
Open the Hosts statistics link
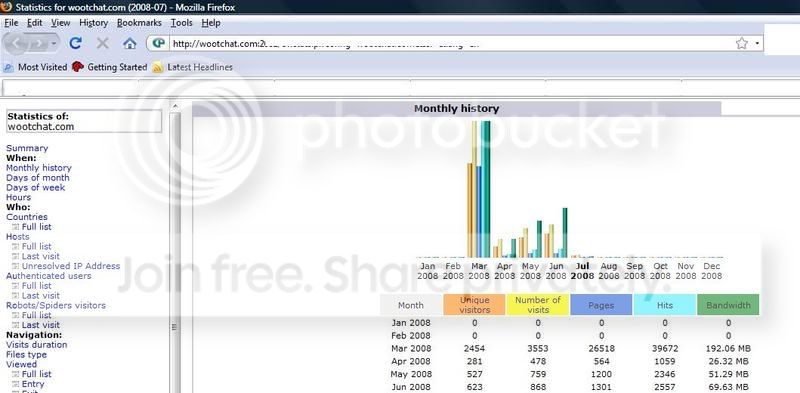point(17,236)
